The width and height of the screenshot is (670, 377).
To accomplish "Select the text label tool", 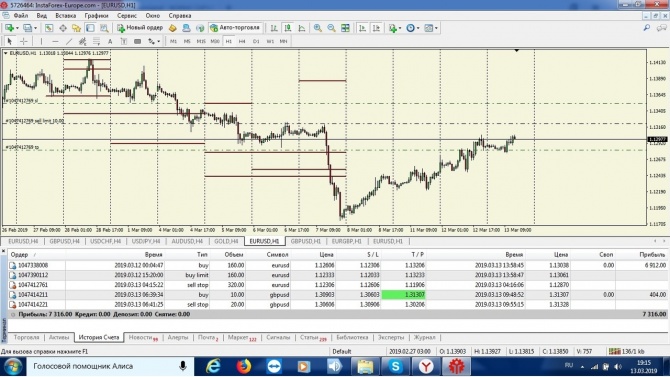I will pyautogui.click(x=110, y=41).
